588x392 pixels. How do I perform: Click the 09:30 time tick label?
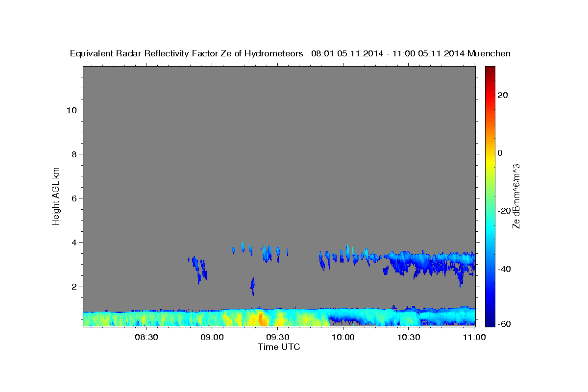pyautogui.click(x=278, y=337)
